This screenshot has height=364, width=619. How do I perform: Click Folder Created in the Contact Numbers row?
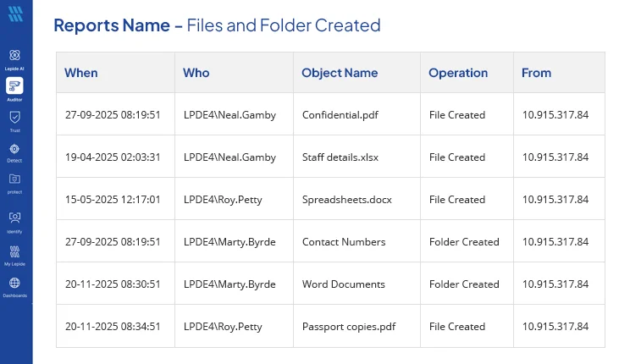(464, 241)
